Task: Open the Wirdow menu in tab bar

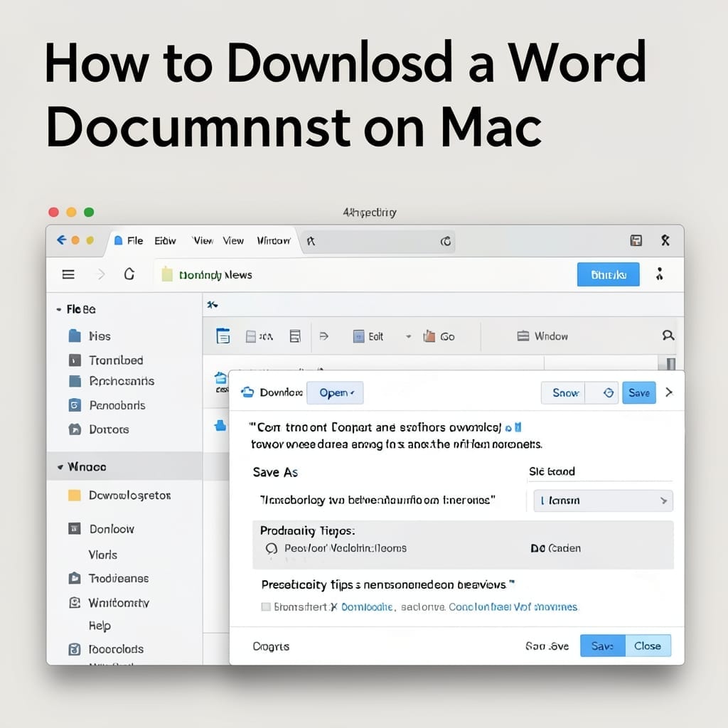Action: tap(274, 240)
